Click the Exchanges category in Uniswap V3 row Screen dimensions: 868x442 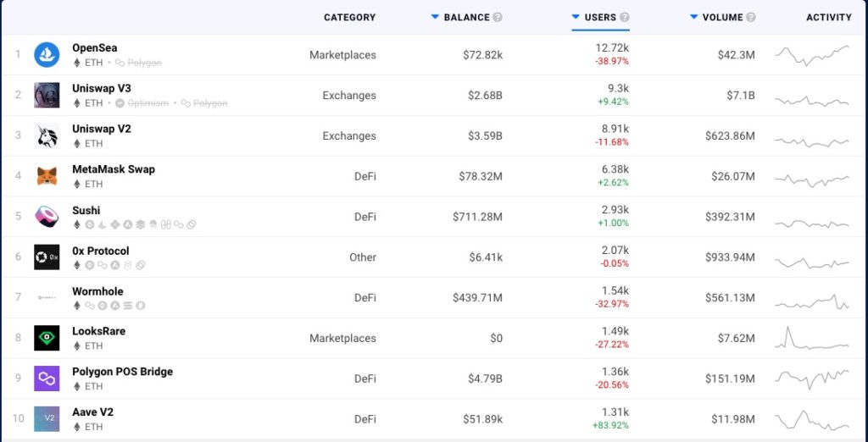tap(349, 95)
